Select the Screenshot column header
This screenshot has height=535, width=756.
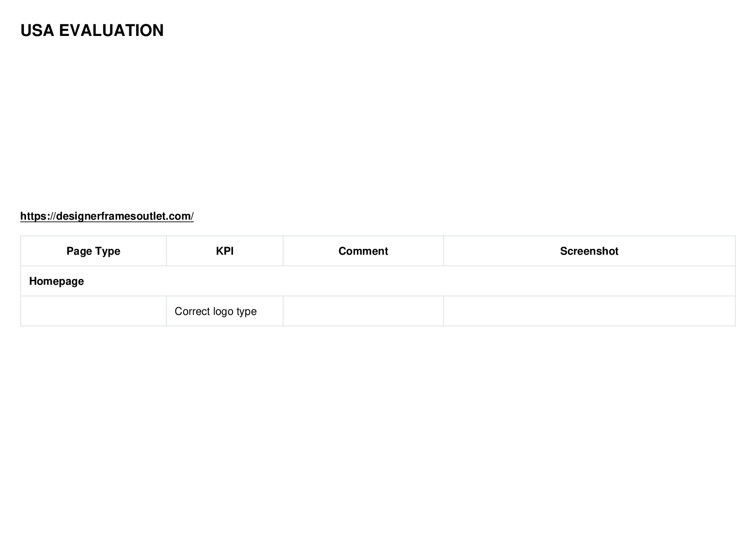tap(589, 251)
